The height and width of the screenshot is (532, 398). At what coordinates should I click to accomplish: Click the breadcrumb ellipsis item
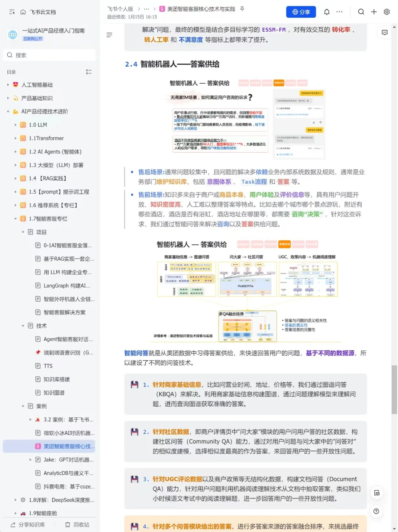tap(147, 9)
